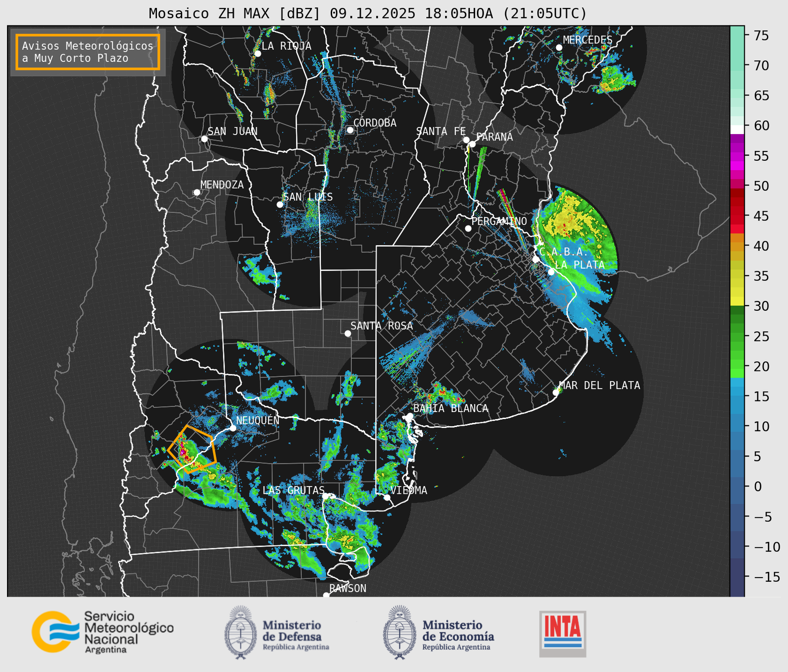Click the 'C.A.B.A.' map label
Viewport: 788px width, 672px height.
[x=564, y=252]
